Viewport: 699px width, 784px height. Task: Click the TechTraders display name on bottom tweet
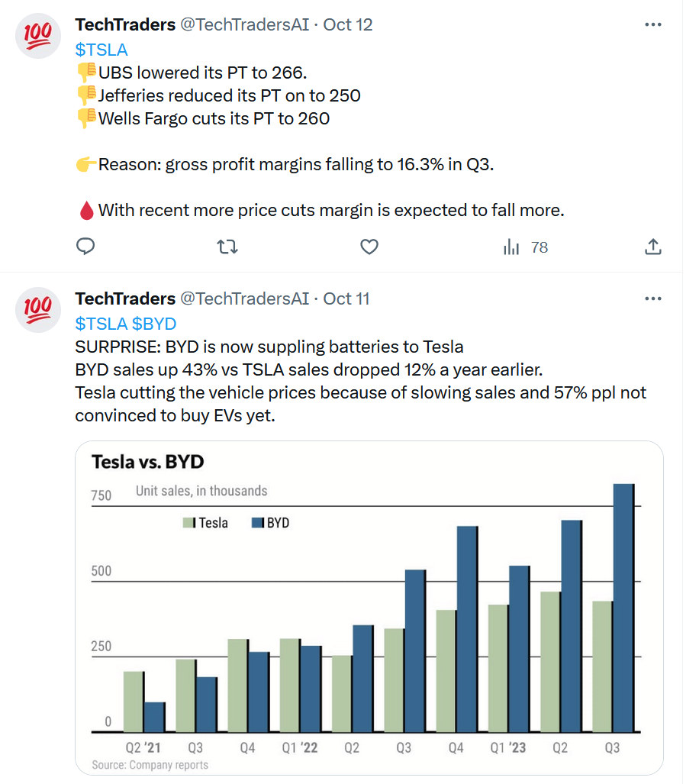click(125, 298)
